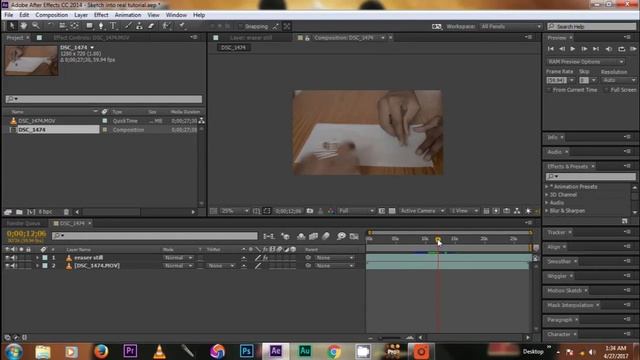
Task: Expand Animation Presets in Effects & Presets
Action: (x=547, y=187)
